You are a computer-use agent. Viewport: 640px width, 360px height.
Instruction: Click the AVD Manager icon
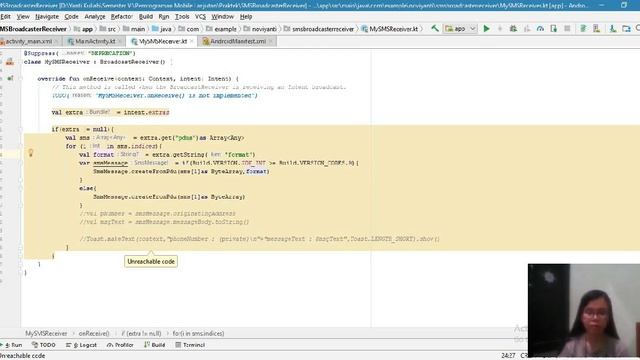[596, 29]
